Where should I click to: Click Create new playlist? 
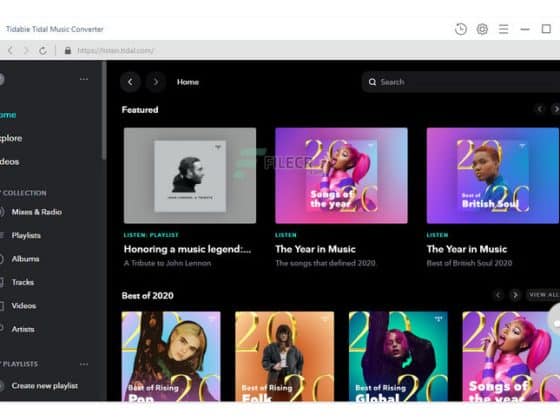[x=45, y=386]
